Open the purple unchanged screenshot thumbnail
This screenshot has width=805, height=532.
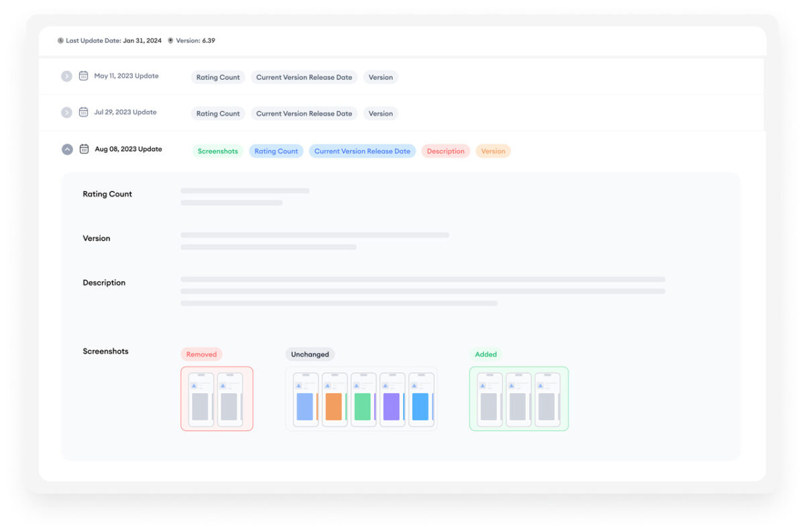pos(392,400)
